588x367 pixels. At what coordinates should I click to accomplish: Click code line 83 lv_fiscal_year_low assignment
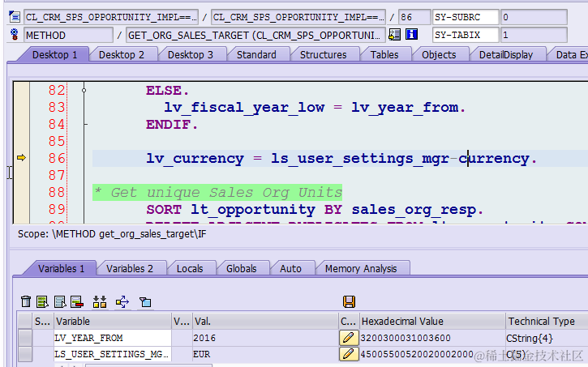(315, 108)
